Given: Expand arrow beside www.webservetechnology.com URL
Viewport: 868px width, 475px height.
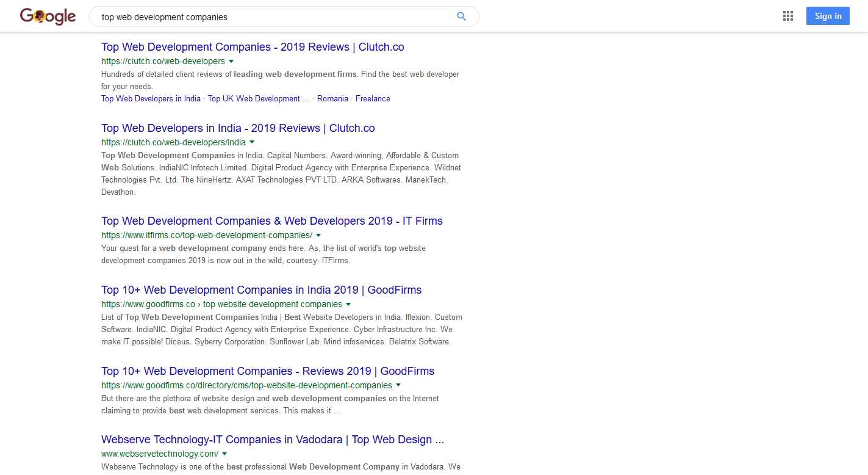Looking at the screenshot, I should 224,454.
